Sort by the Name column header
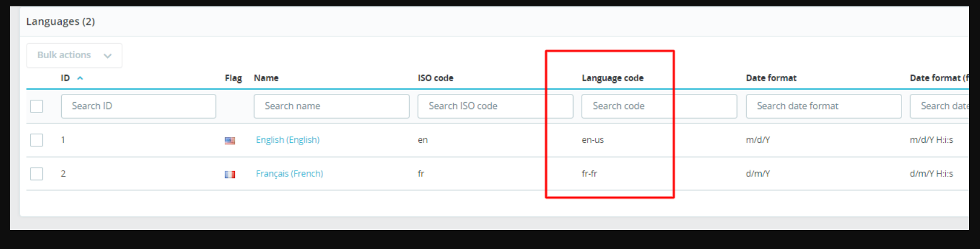980x249 pixels. pyautogui.click(x=266, y=78)
